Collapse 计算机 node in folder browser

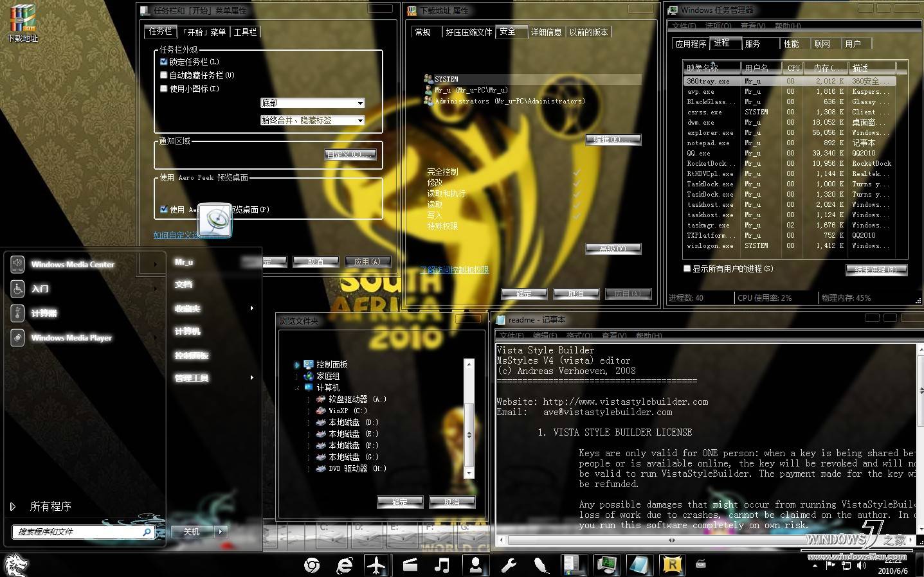point(296,388)
